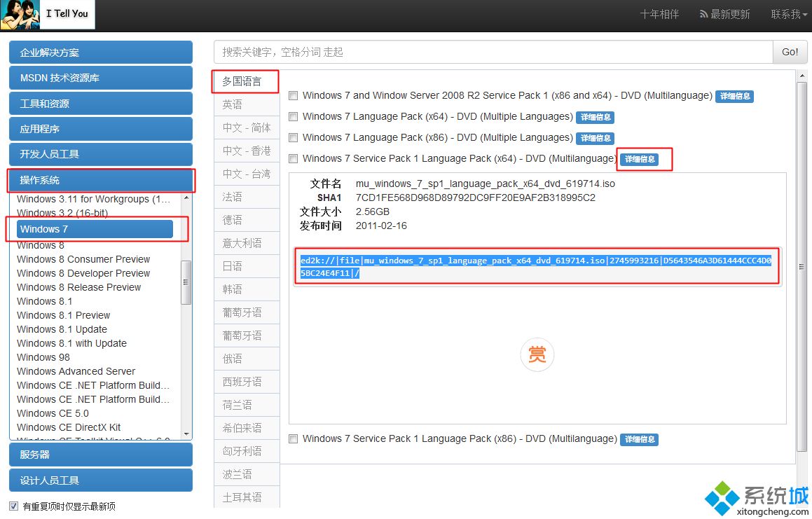Select Windows 7 in the OS list
The width and height of the screenshot is (812, 519).
click(95, 230)
